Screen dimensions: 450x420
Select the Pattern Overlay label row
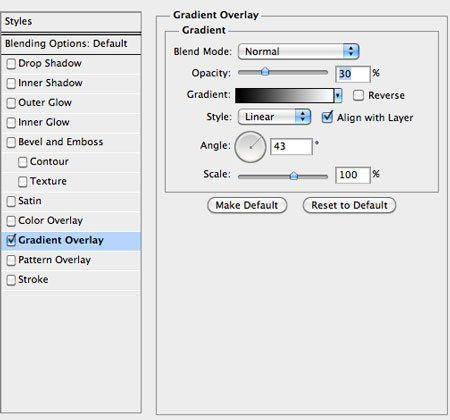coord(71,260)
